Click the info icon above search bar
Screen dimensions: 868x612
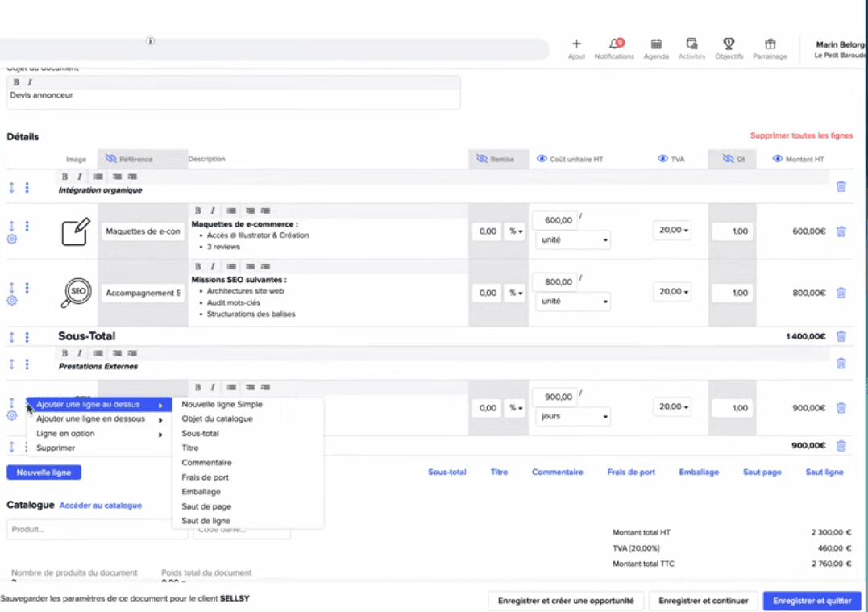150,41
